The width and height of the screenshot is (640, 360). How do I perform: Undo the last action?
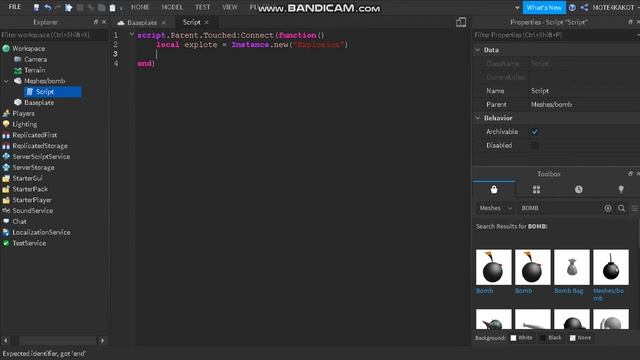click(47, 7)
